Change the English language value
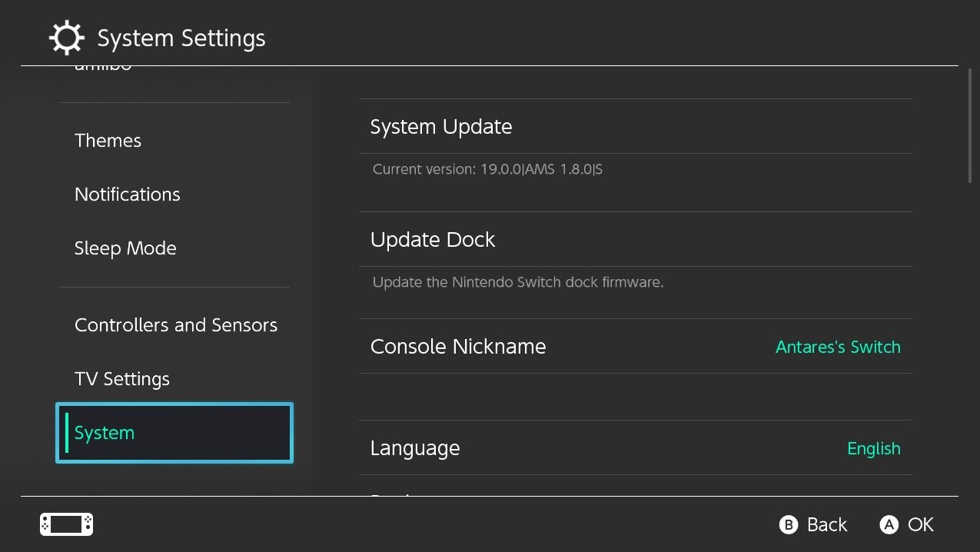980x552 pixels. click(x=873, y=448)
